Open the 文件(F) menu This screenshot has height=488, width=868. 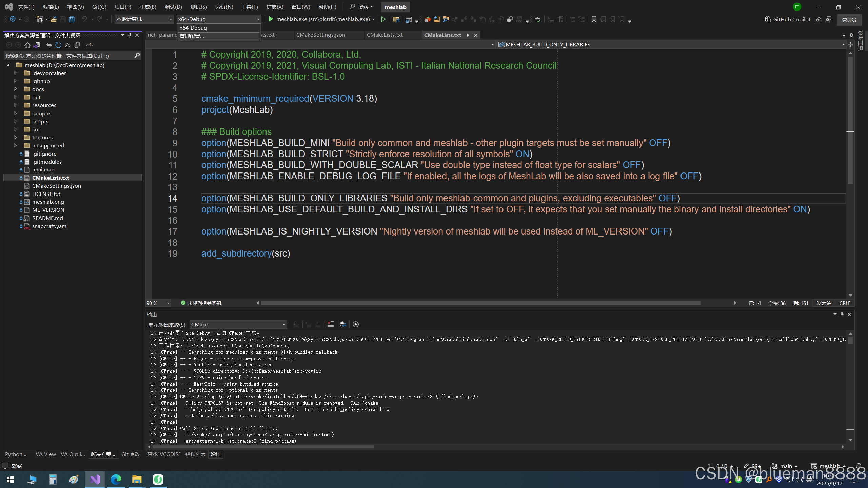click(26, 7)
